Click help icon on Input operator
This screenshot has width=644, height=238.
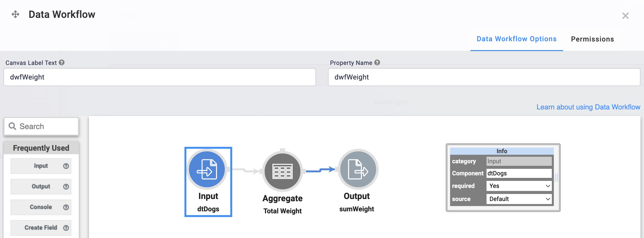[x=66, y=166]
